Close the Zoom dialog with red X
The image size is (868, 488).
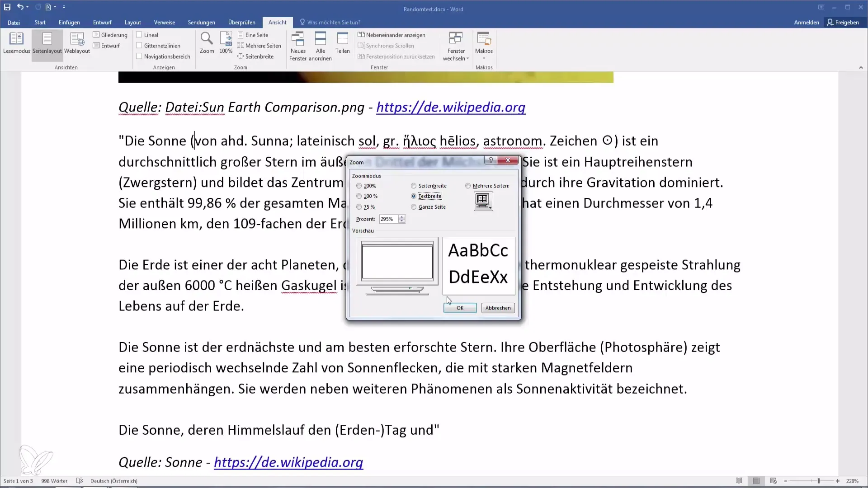click(508, 160)
